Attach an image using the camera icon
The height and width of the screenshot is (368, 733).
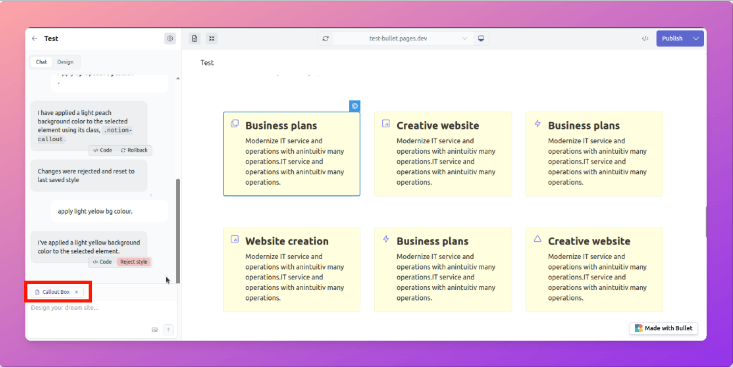[155, 330]
